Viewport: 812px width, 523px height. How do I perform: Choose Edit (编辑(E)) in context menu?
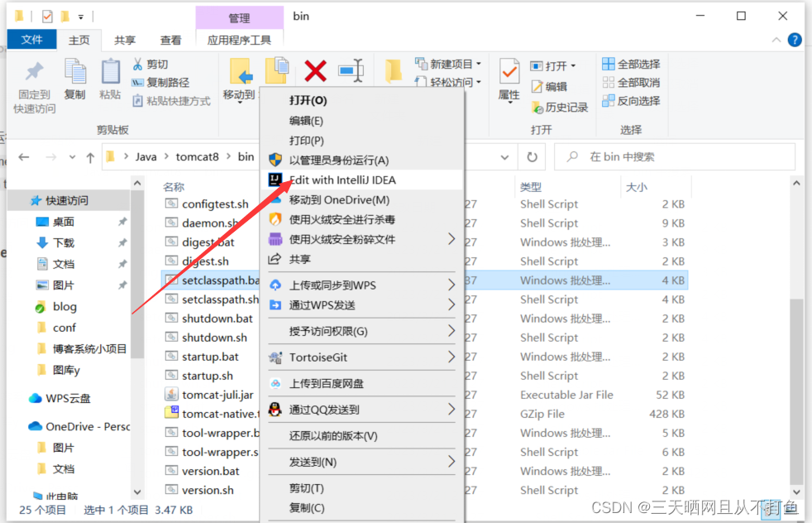coord(361,121)
